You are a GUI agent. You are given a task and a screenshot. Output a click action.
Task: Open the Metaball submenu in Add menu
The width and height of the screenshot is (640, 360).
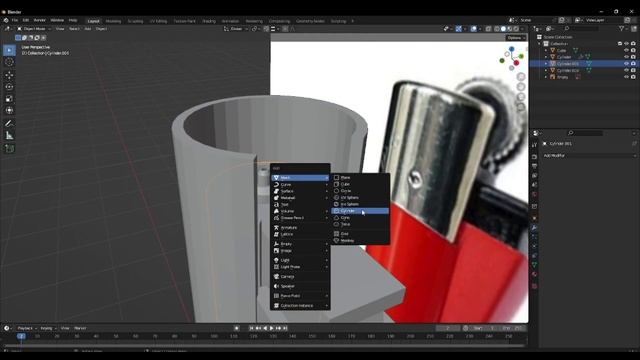[300, 198]
